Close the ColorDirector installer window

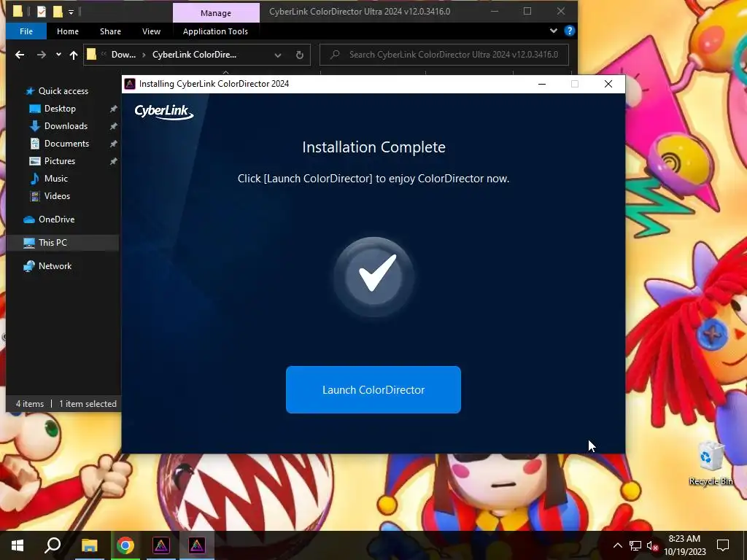tap(608, 84)
